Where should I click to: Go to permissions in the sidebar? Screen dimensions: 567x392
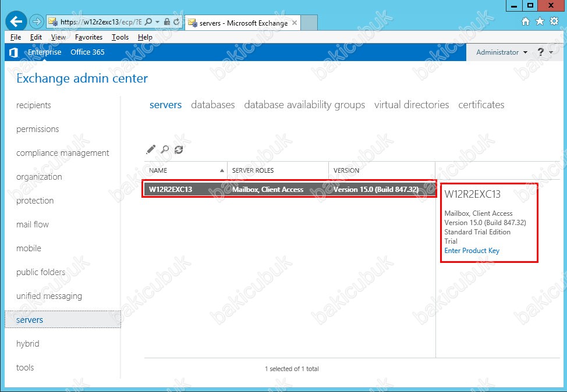click(x=38, y=129)
